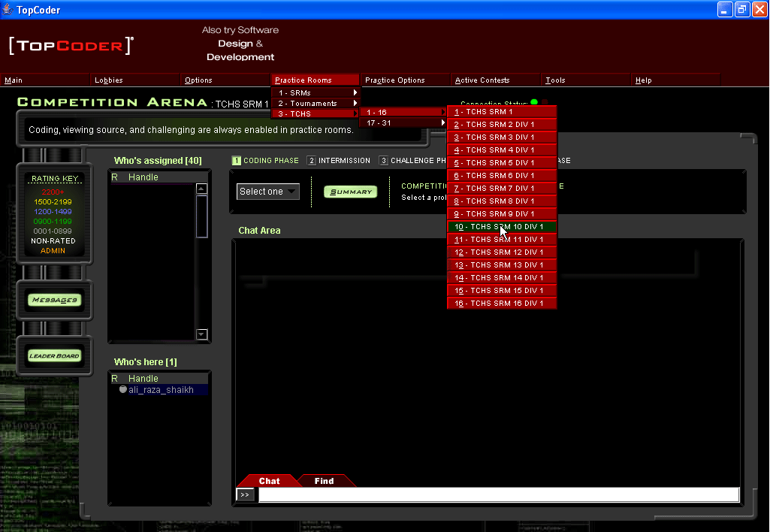
Task: Click the Who's assigned list scrollbar thumb
Action: [x=201, y=216]
